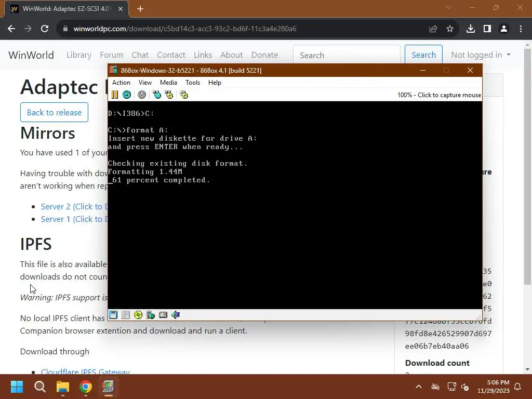532x399 pixels.
Task: Select the WinWorld Adaptec EZ-SCSI tab
Action: coord(66,9)
